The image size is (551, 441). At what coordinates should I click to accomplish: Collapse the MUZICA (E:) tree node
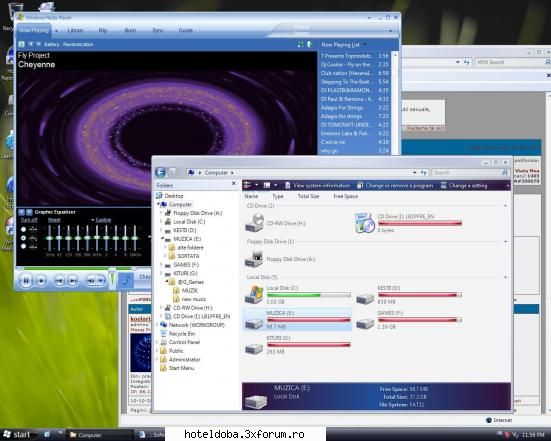click(162, 239)
